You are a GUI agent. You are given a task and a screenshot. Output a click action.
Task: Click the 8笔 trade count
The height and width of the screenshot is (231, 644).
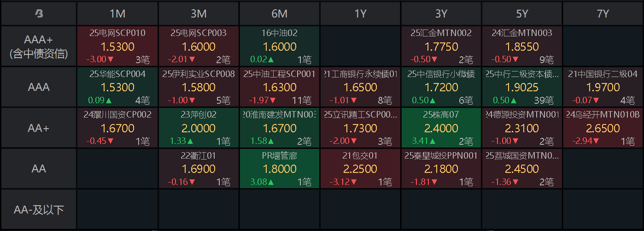[385, 101]
